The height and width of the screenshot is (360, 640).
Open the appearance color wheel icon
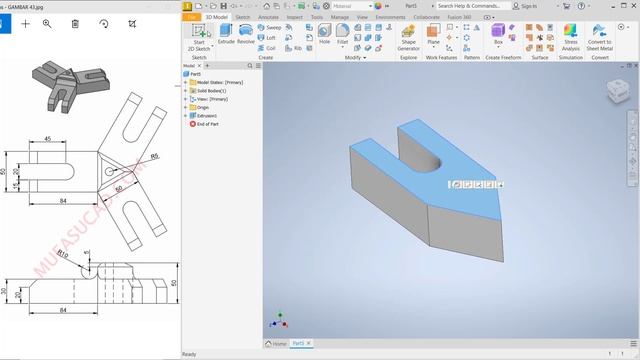[378, 6]
